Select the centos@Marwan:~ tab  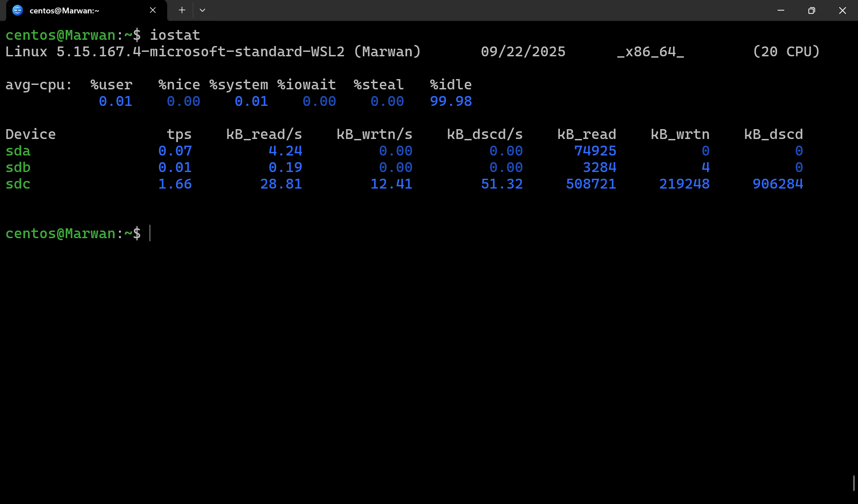pyautogui.click(x=87, y=11)
